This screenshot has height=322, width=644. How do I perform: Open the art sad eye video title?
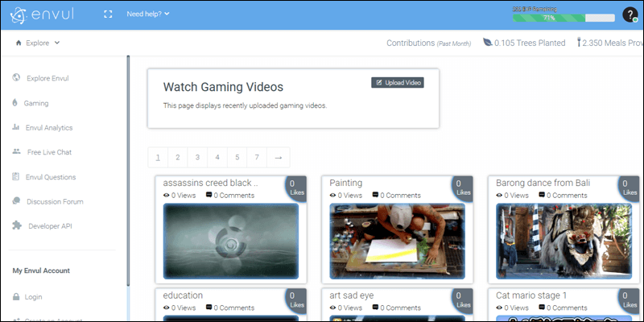click(x=352, y=295)
